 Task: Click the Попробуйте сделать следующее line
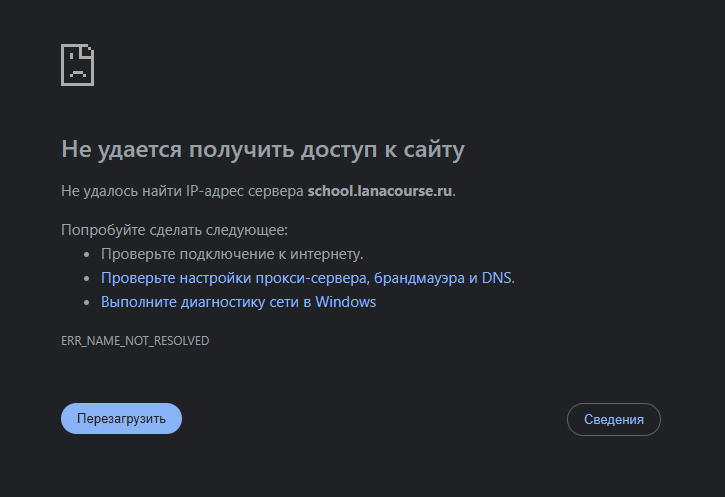click(x=174, y=230)
